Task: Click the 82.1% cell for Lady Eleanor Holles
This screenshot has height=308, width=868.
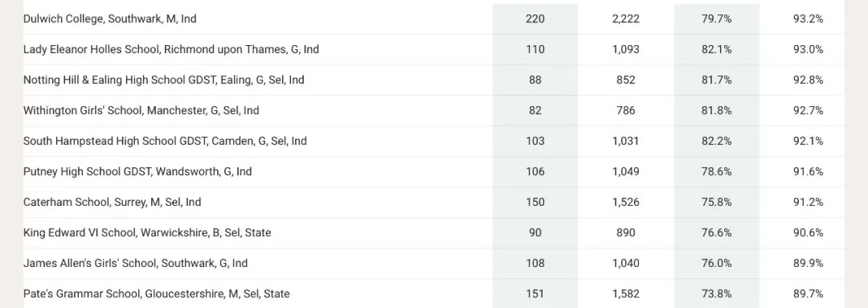Action: (716, 49)
